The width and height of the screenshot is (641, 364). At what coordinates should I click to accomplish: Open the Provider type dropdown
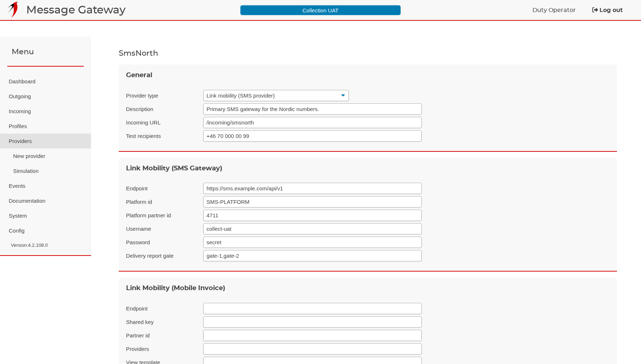[x=276, y=96]
